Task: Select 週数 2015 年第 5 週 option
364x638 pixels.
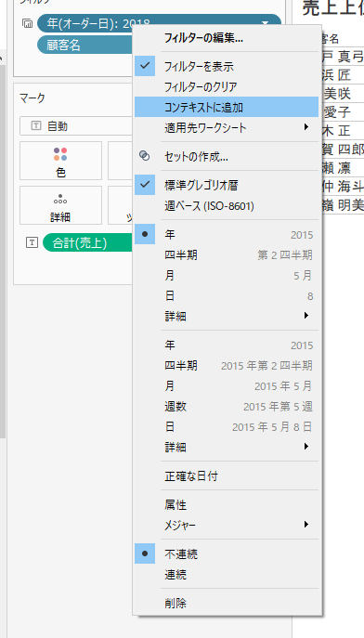Action: point(227,407)
